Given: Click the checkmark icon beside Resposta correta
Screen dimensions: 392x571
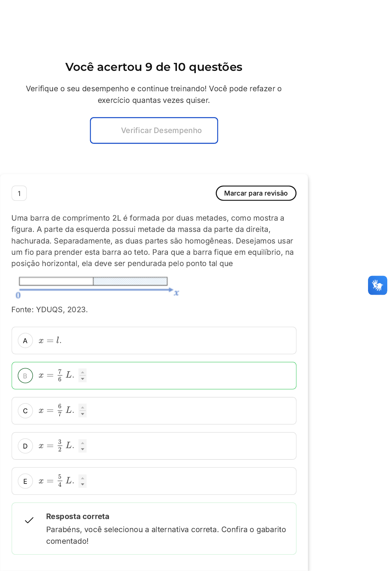Looking at the screenshot, I should coord(29,520).
